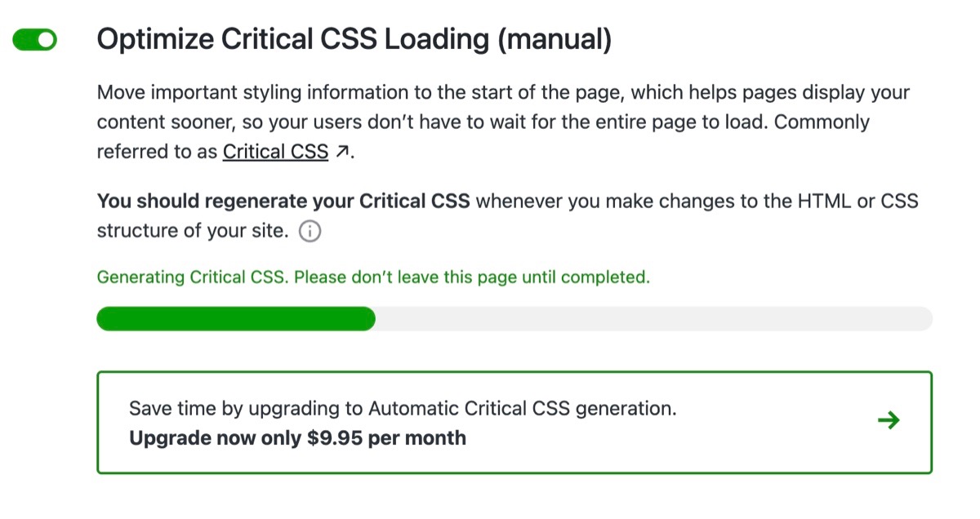This screenshot has height=519, width=980.
Task: Click "Upgrade now only $9.95 per month"
Action: click(x=297, y=438)
